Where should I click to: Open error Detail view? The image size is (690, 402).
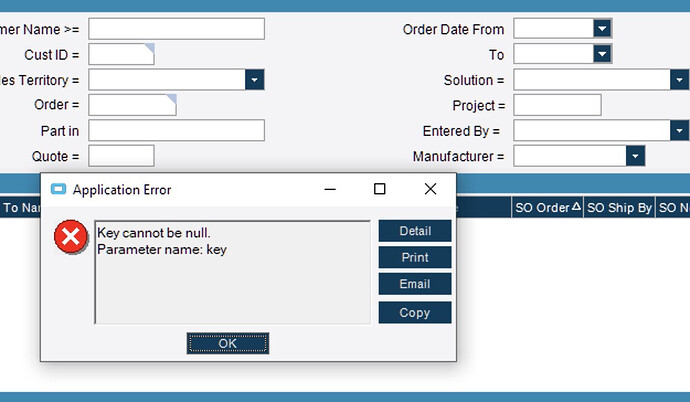[415, 231]
